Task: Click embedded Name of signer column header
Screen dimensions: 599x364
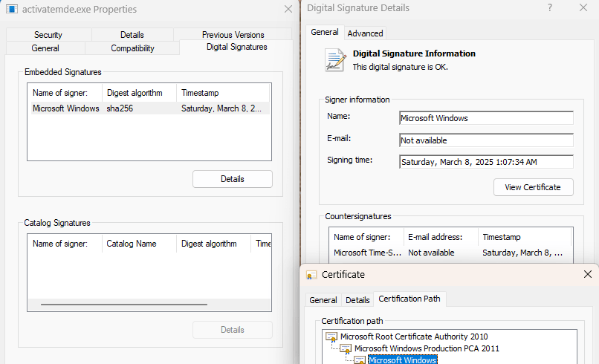Action: click(x=65, y=93)
